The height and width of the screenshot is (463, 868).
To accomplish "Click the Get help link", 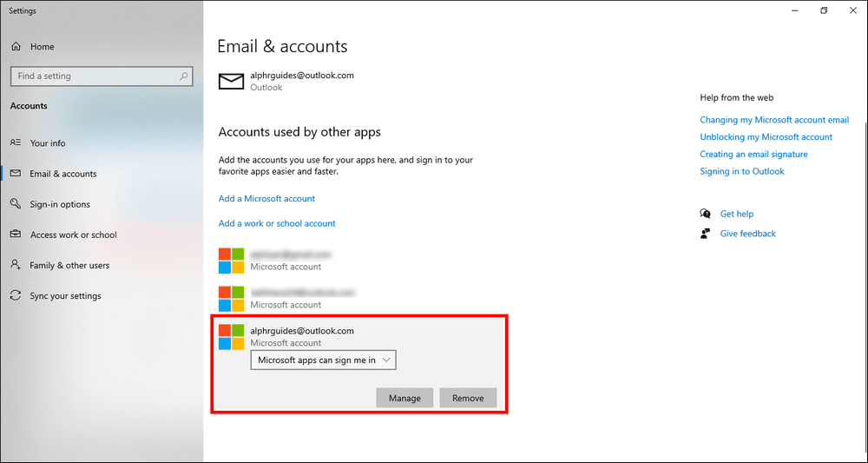I will point(737,214).
